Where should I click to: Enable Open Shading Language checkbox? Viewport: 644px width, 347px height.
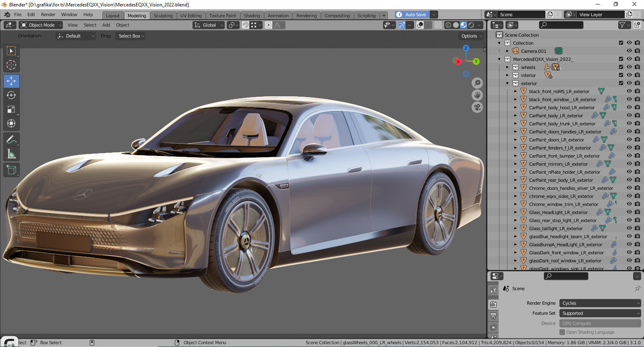coord(562,332)
